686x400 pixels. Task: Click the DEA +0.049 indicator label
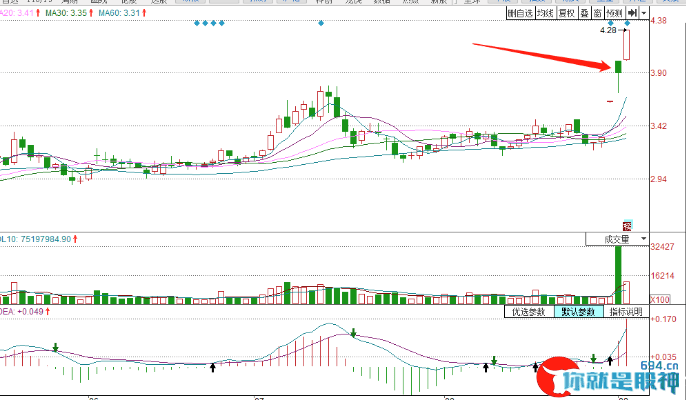(x=22, y=312)
